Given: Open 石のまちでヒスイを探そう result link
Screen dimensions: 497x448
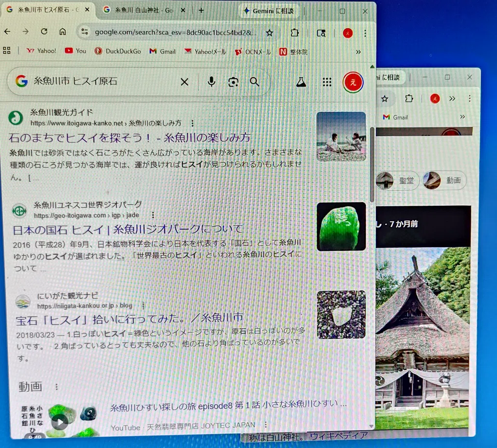Looking at the screenshot, I should pos(129,138).
